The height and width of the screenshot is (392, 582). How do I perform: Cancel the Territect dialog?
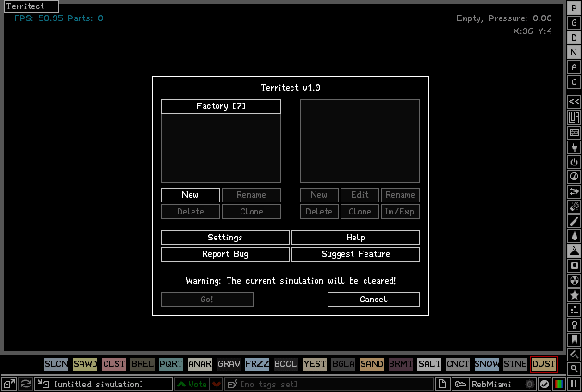(374, 300)
